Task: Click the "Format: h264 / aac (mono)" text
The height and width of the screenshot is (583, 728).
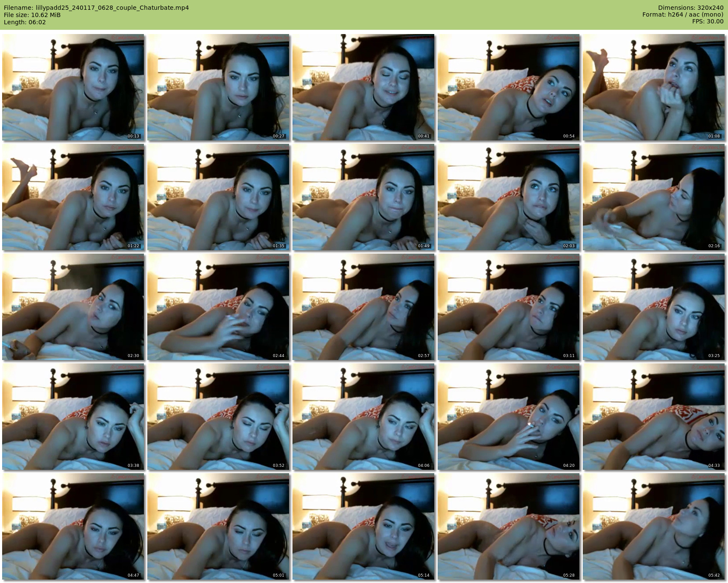Action: point(683,14)
